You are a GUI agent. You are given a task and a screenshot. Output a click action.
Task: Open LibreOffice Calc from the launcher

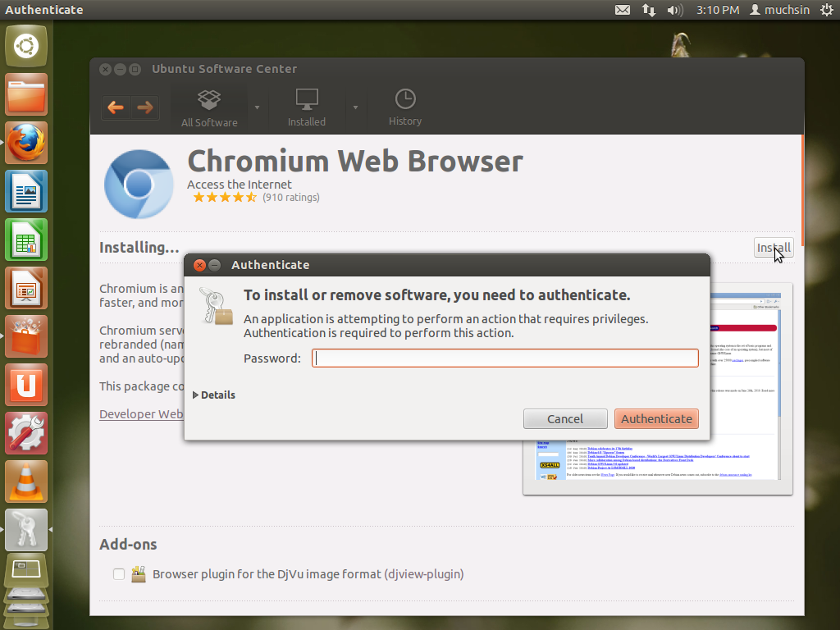(26, 240)
